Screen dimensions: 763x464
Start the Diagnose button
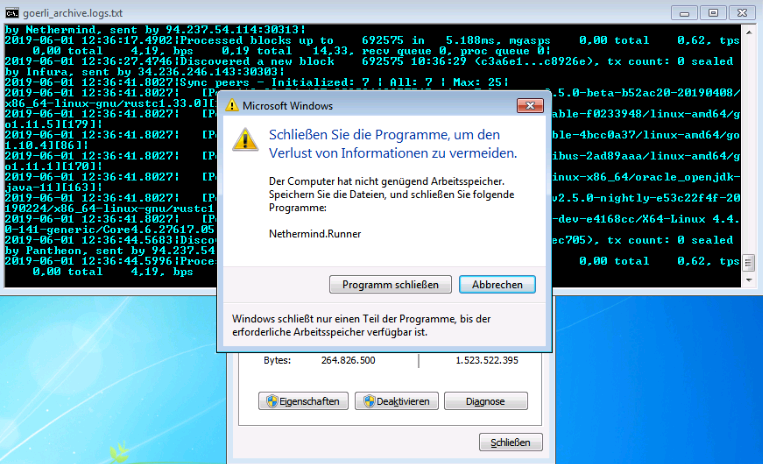(486, 401)
